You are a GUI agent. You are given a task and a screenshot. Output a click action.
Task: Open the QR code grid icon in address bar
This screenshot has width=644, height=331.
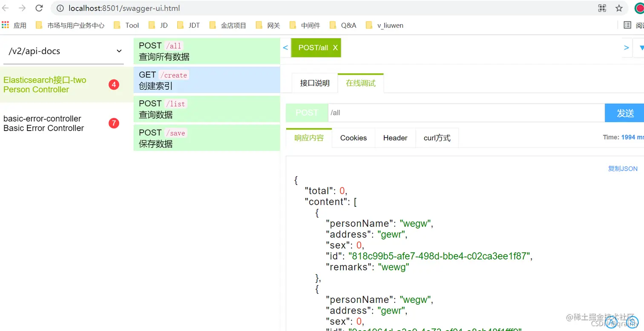[x=602, y=8]
